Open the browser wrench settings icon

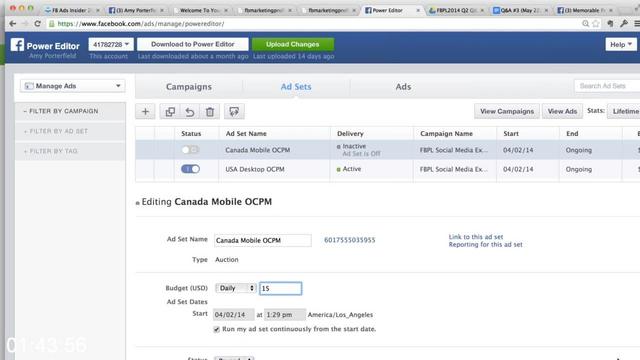coord(624,24)
